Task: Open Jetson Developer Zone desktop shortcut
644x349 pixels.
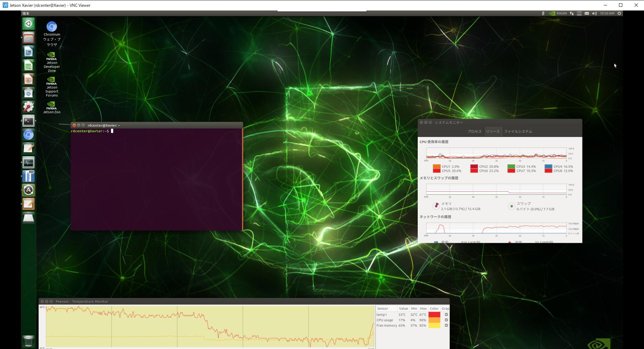Action: (x=52, y=62)
